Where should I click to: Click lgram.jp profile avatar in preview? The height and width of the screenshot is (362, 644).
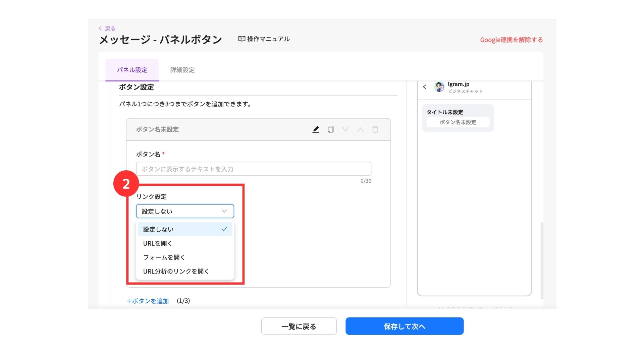tap(439, 87)
